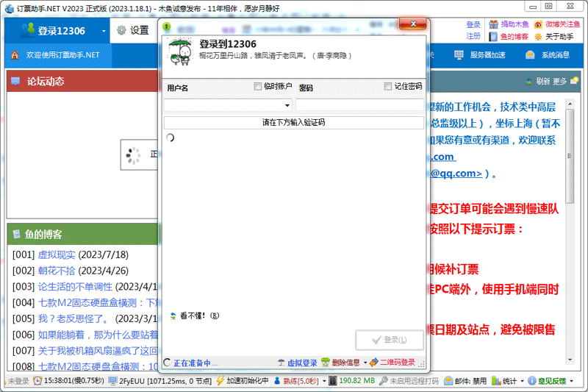Close the 登录到12306 dialog
Viewport: 588px width, 392px height.
pyautogui.click(x=413, y=24)
